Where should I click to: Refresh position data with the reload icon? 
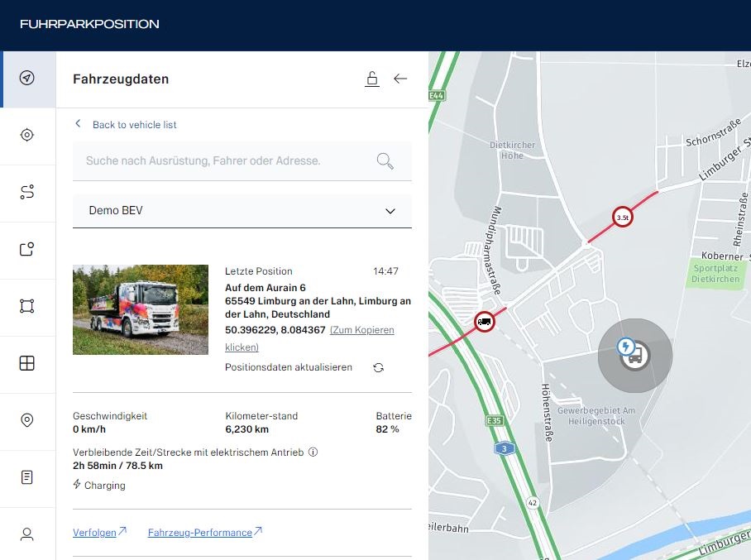[378, 367]
